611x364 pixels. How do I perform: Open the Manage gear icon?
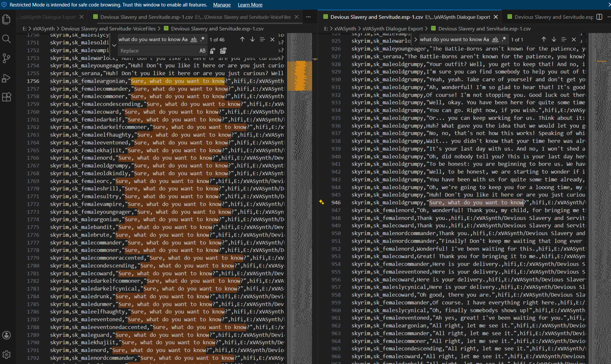[x=6, y=355]
